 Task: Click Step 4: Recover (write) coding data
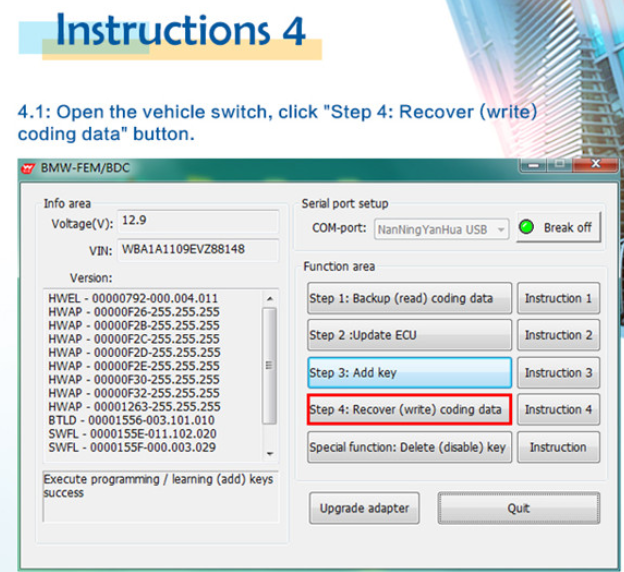[409, 410]
